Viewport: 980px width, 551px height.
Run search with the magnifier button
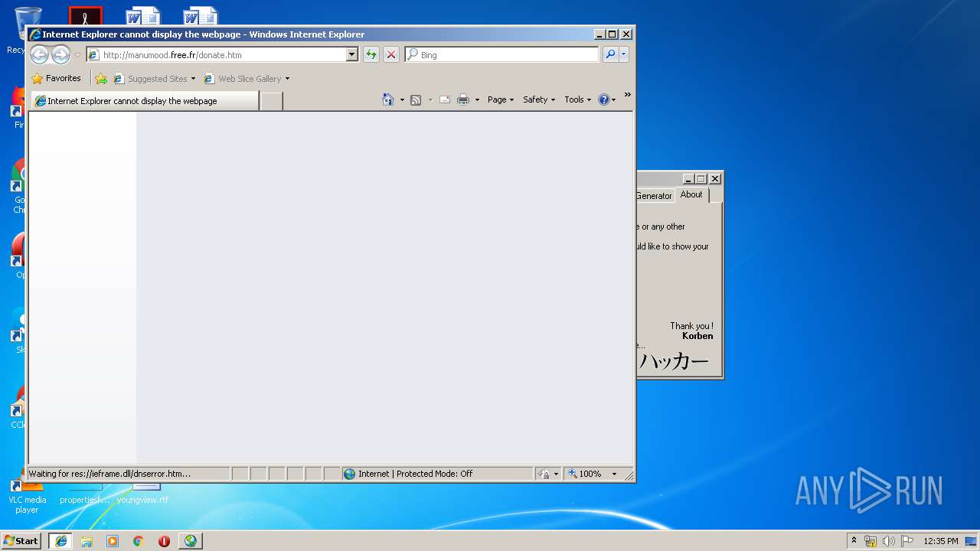[610, 54]
